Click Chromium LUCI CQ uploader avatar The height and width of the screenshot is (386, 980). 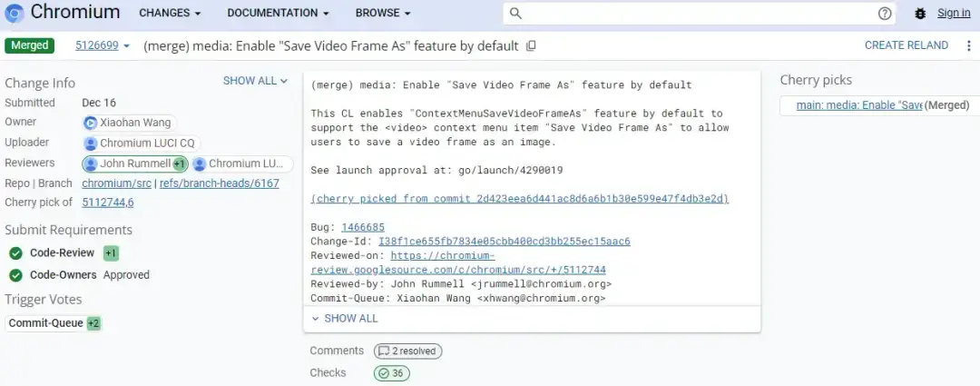(91, 144)
